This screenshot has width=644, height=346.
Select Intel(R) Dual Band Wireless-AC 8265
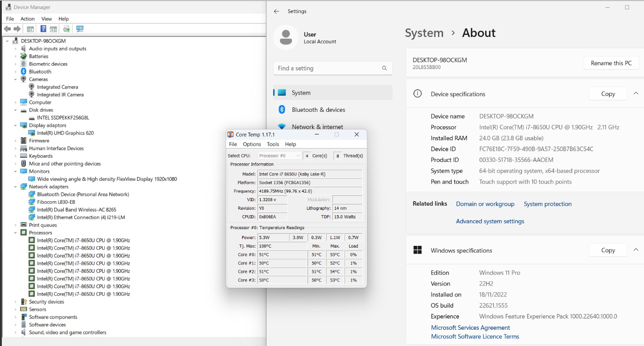point(76,209)
